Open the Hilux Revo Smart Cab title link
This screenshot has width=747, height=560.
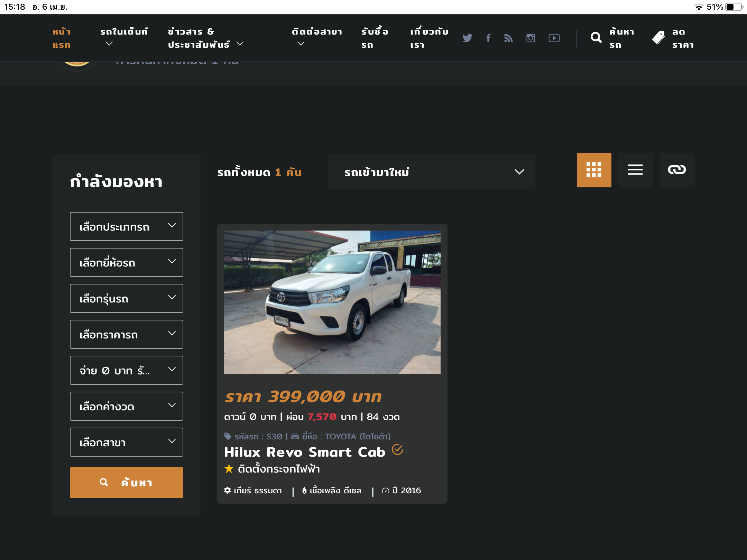pos(304,452)
